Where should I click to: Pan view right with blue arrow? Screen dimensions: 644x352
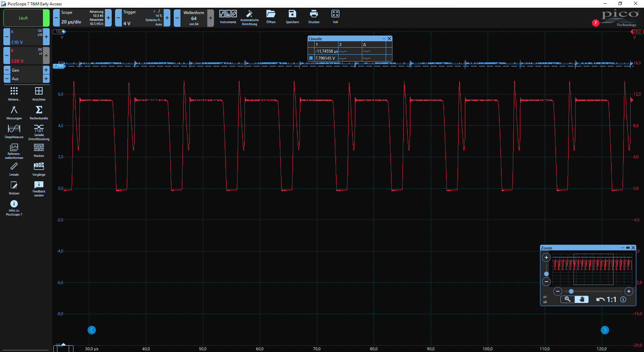point(605,330)
